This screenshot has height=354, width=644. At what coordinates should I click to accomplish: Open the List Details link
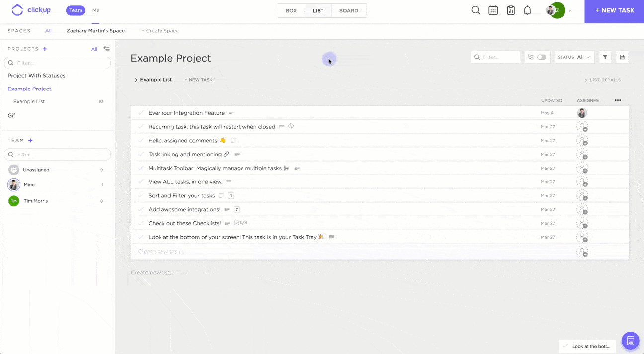click(x=603, y=80)
